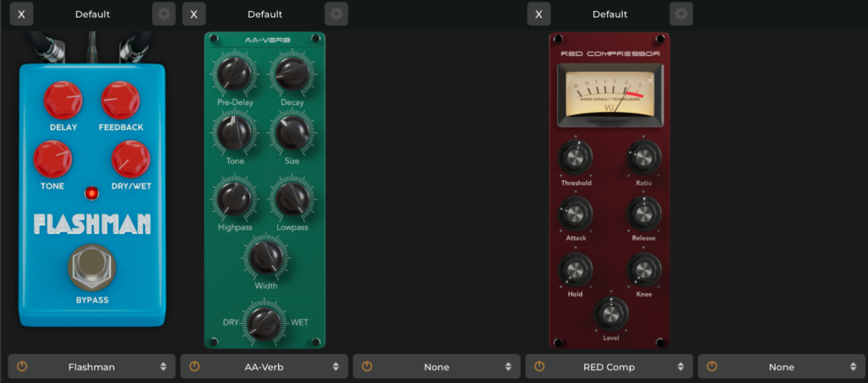The height and width of the screenshot is (383, 868).
Task: Click the AA-Verb Pre-Delay knob
Action: pos(233,75)
